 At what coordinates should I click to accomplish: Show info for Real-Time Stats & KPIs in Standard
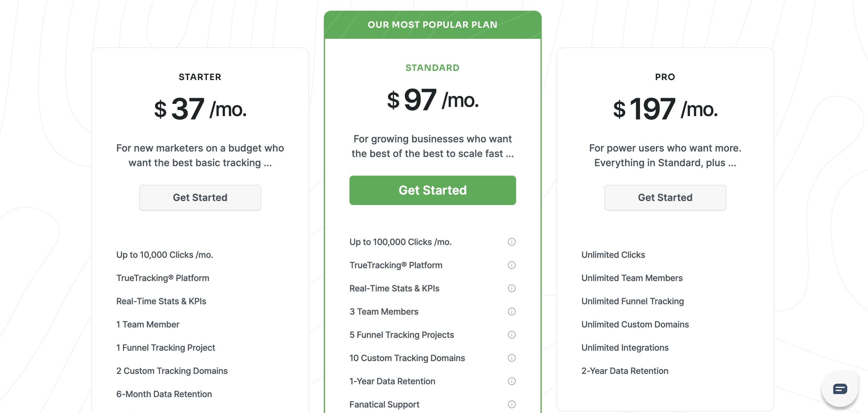[x=512, y=288]
